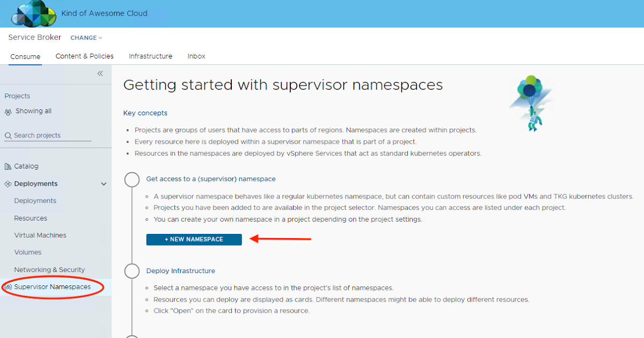Switch to the Consume tab
The height and width of the screenshot is (338, 644).
tap(25, 56)
